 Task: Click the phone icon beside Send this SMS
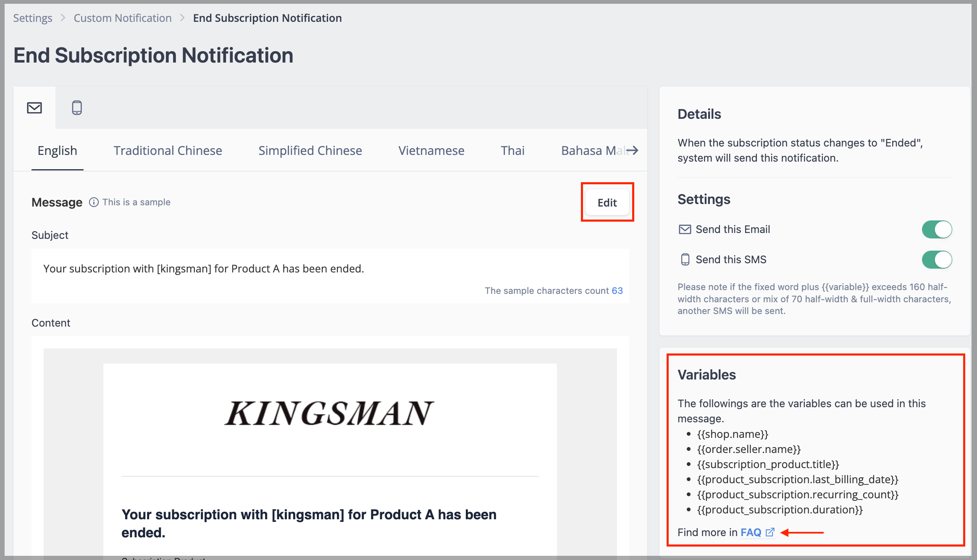pyautogui.click(x=685, y=259)
